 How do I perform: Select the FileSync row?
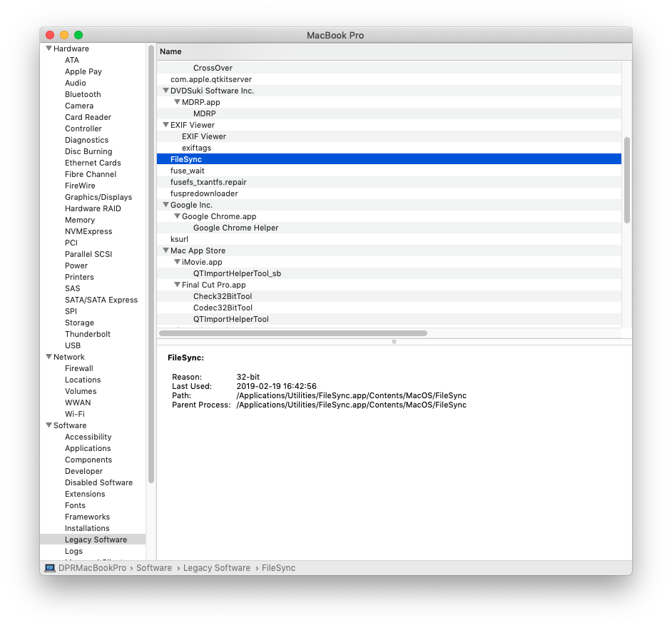click(389, 159)
